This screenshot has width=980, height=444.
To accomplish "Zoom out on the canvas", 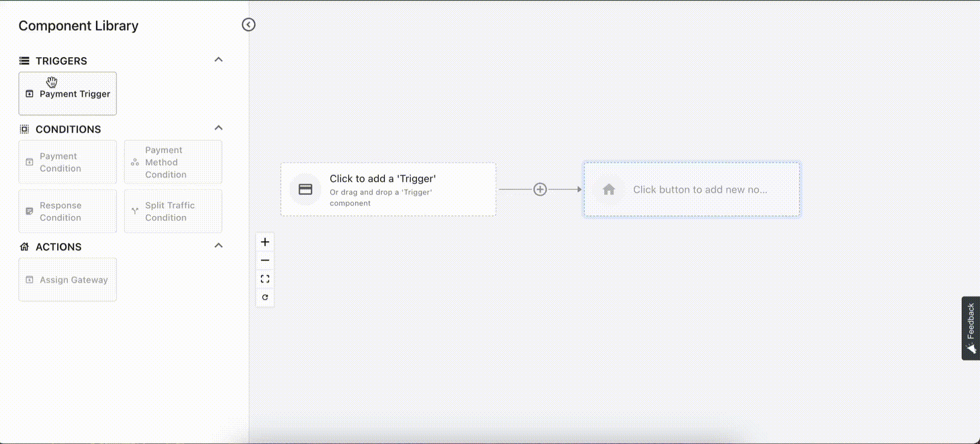I will pyautogui.click(x=265, y=260).
